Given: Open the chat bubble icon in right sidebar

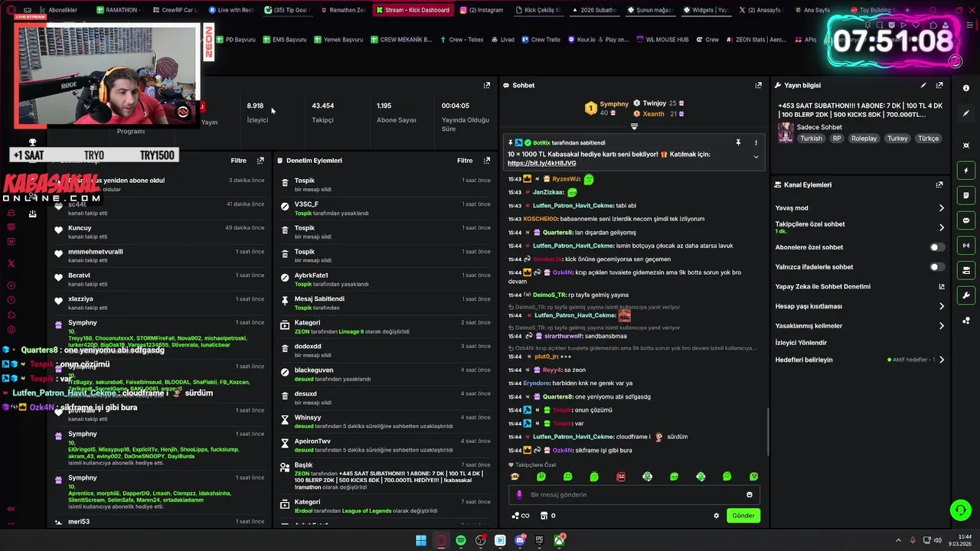Looking at the screenshot, I should [966, 220].
